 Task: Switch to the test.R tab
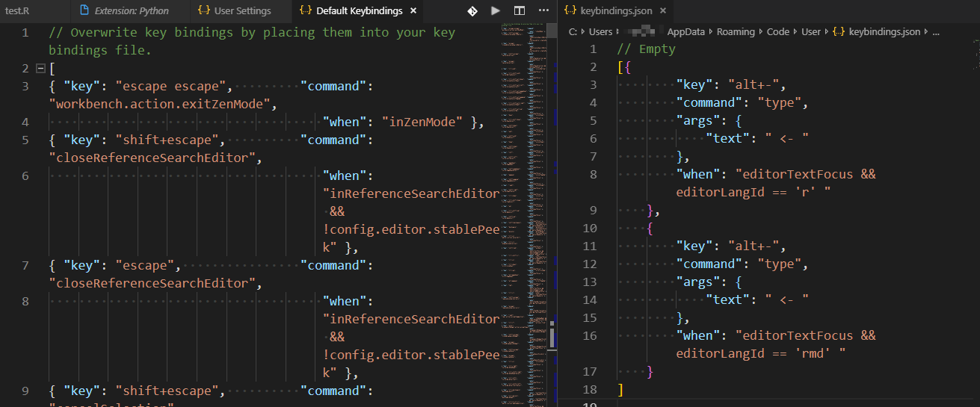tap(18, 11)
